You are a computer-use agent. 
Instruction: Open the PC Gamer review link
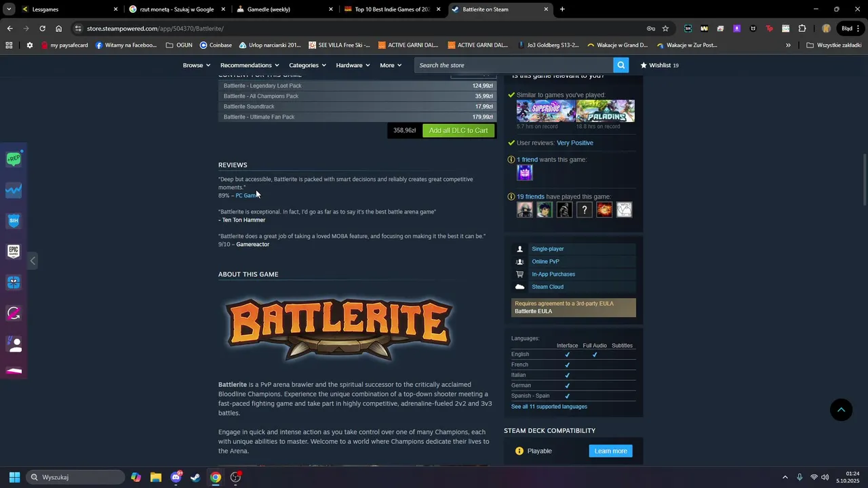pos(246,195)
